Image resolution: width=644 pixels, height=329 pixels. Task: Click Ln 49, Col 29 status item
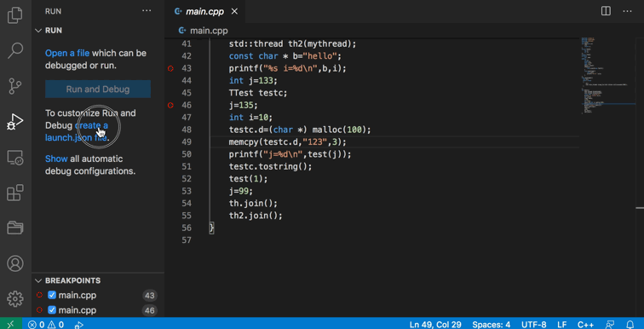435,325
